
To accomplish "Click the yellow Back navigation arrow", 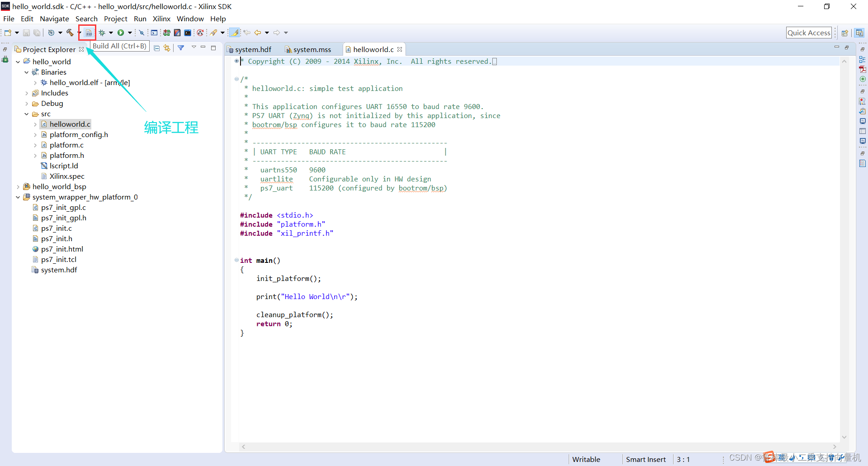I will point(258,33).
